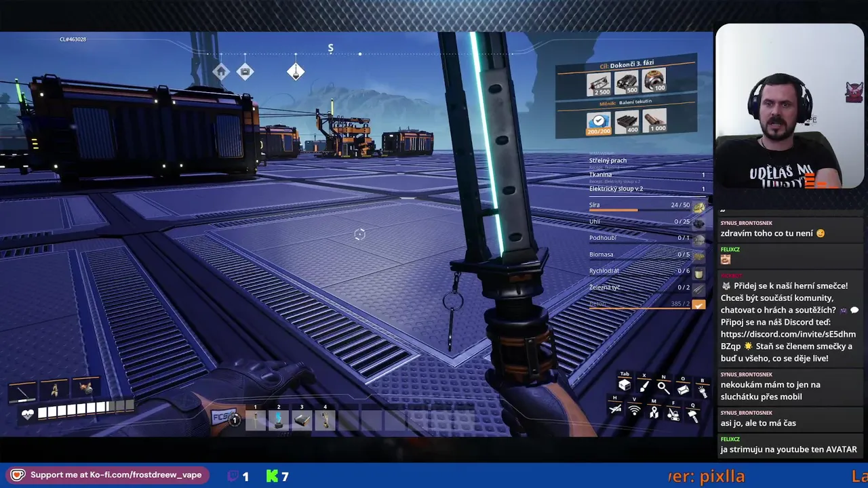Click the square compass marker next to home
The width and height of the screenshot is (868, 488).
(245, 71)
